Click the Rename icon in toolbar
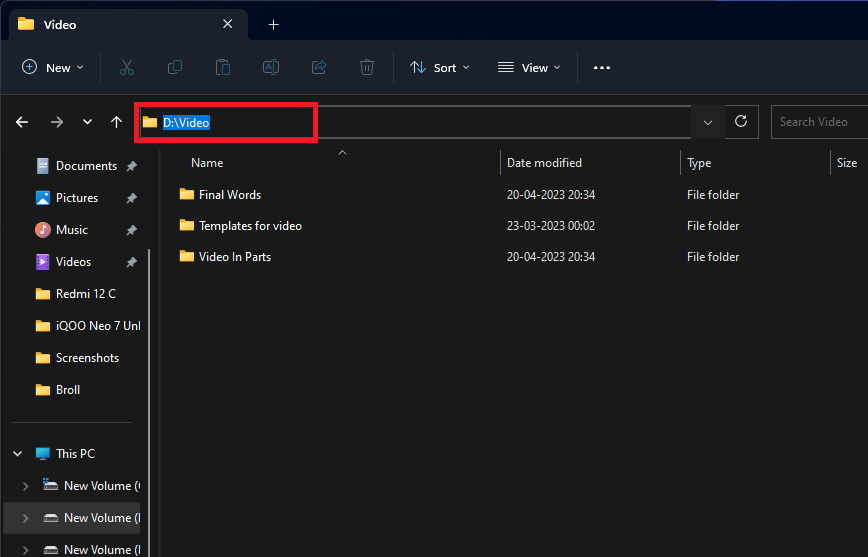The height and width of the screenshot is (557, 868). tap(270, 67)
